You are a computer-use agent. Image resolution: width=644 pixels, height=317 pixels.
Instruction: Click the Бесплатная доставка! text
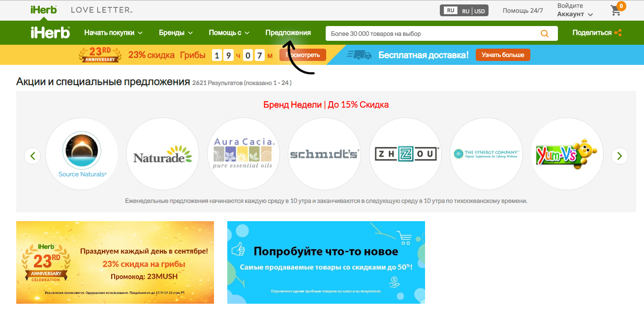[424, 55]
